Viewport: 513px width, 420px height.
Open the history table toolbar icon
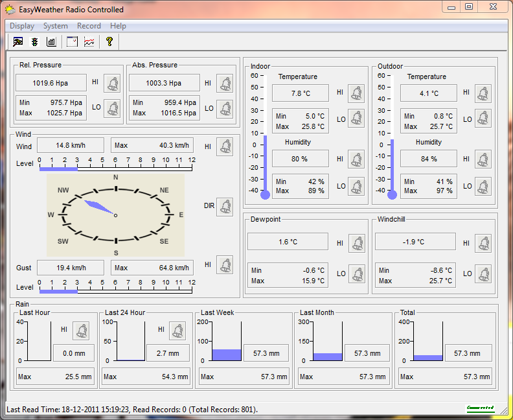(72, 41)
